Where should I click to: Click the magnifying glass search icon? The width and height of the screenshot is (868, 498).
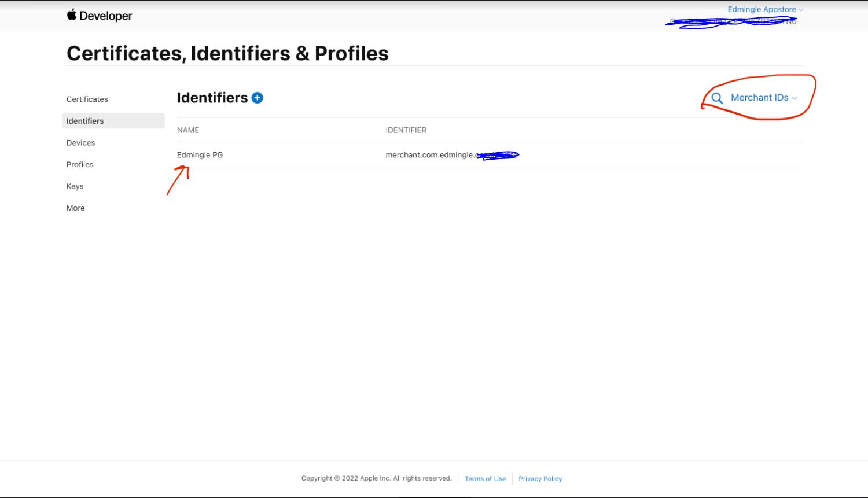pos(717,98)
